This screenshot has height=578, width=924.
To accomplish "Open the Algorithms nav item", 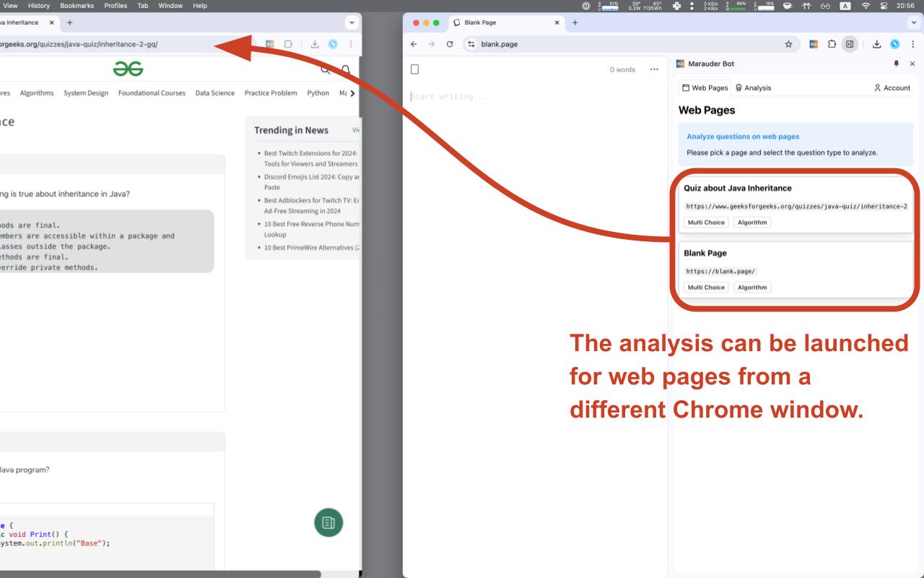I will pos(37,93).
